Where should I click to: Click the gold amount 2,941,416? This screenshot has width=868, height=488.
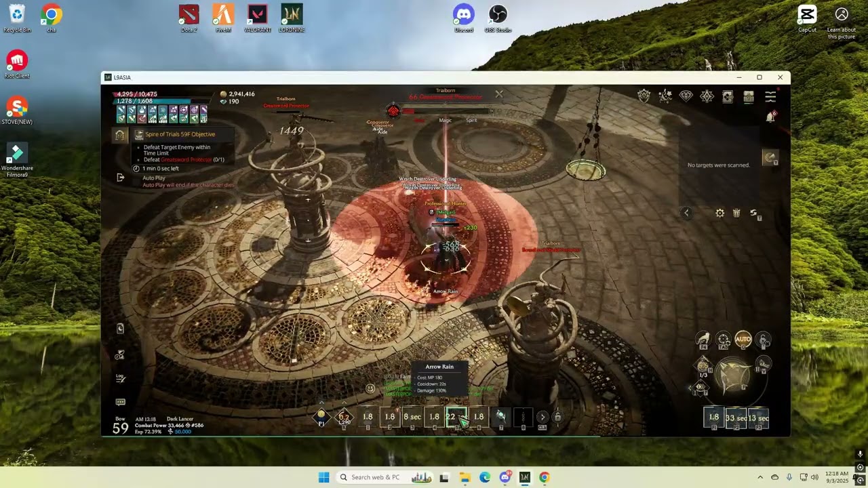click(x=241, y=94)
